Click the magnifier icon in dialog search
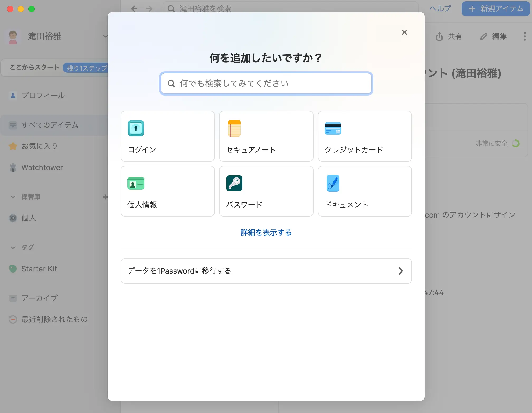The width and height of the screenshot is (532, 413). (x=171, y=83)
